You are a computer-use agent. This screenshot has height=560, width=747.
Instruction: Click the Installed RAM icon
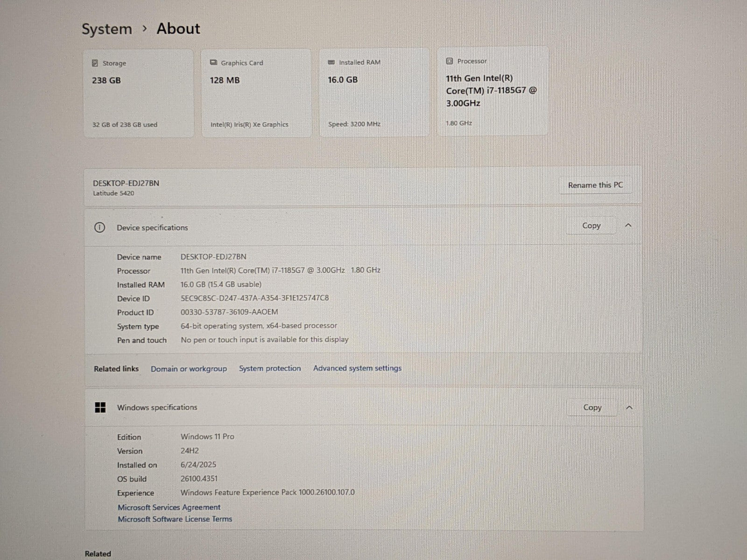click(331, 62)
